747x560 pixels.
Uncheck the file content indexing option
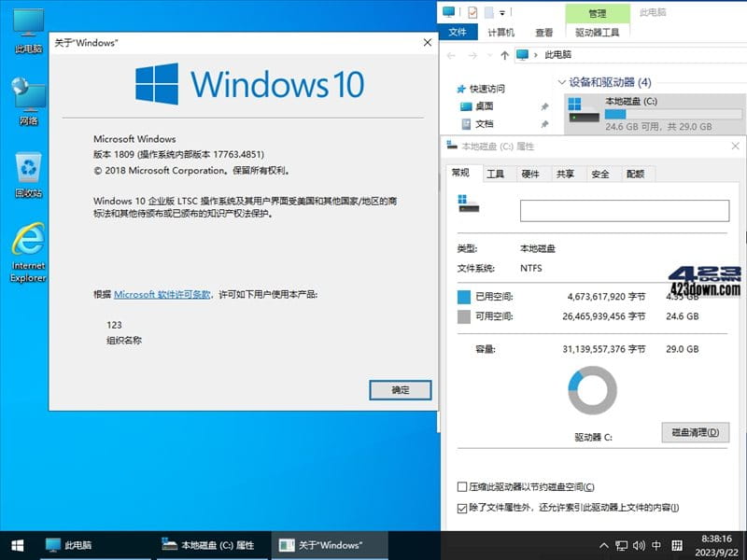point(461,508)
